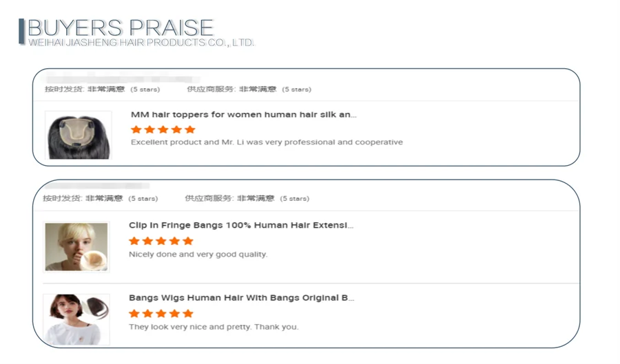Screen dimensions: 620x364
Task: Select the Bangs Wigs product thumbnail
Action: tap(76, 320)
